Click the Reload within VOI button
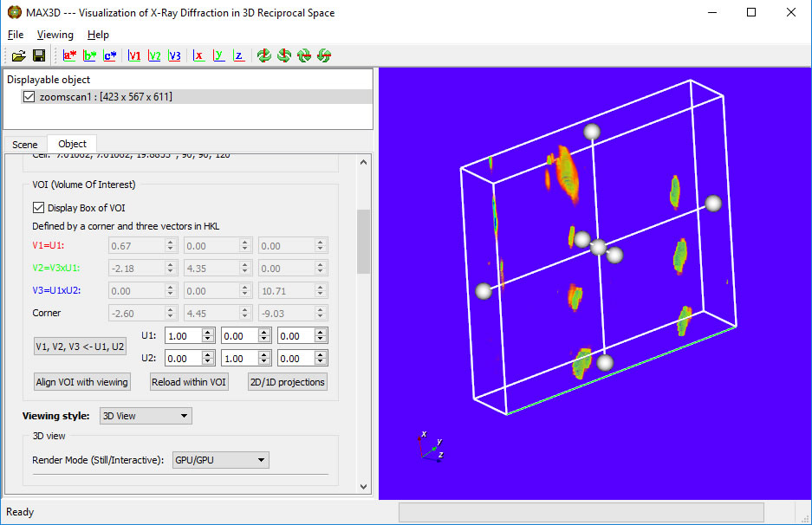812x525 pixels. pos(189,382)
